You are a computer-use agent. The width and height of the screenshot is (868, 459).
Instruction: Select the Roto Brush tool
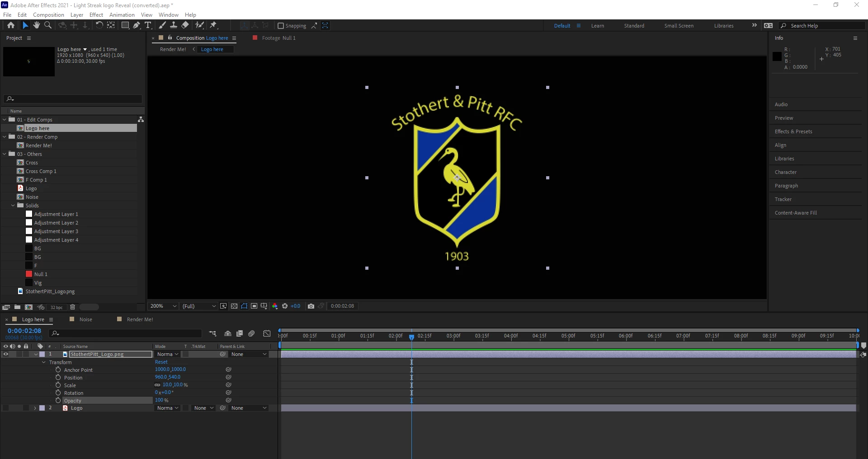(x=199, y=25)
